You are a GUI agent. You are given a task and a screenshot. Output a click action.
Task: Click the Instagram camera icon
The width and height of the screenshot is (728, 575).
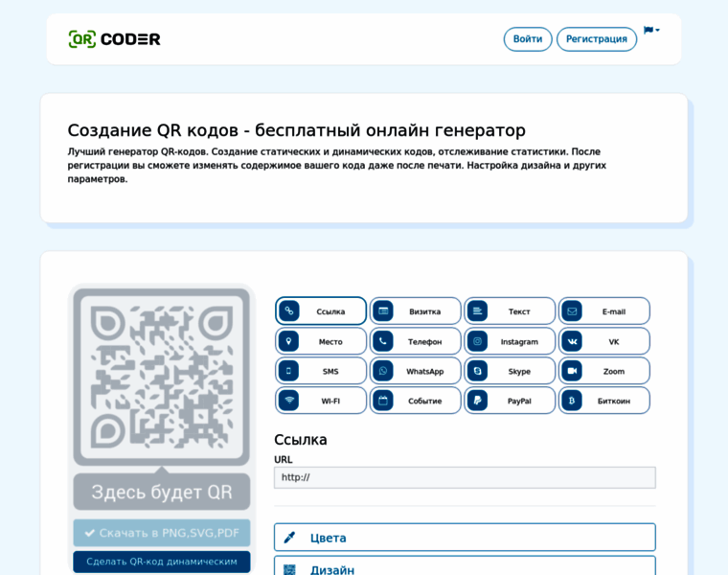477,341
